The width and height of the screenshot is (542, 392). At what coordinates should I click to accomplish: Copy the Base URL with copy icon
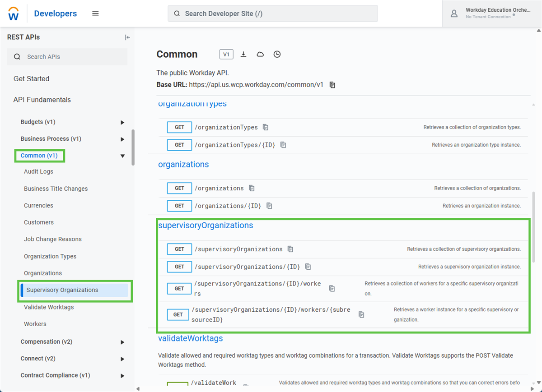coord(332,85)
